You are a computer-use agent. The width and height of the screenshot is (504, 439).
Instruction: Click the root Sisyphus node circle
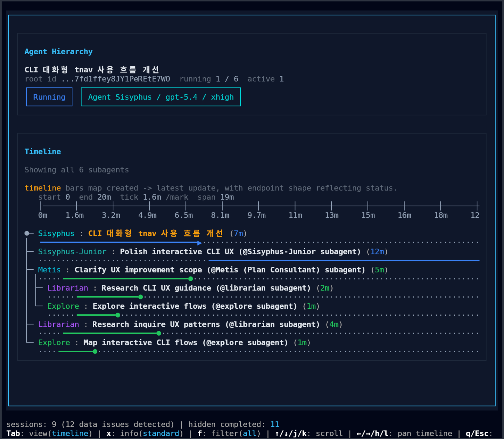(x=27, y=233)
